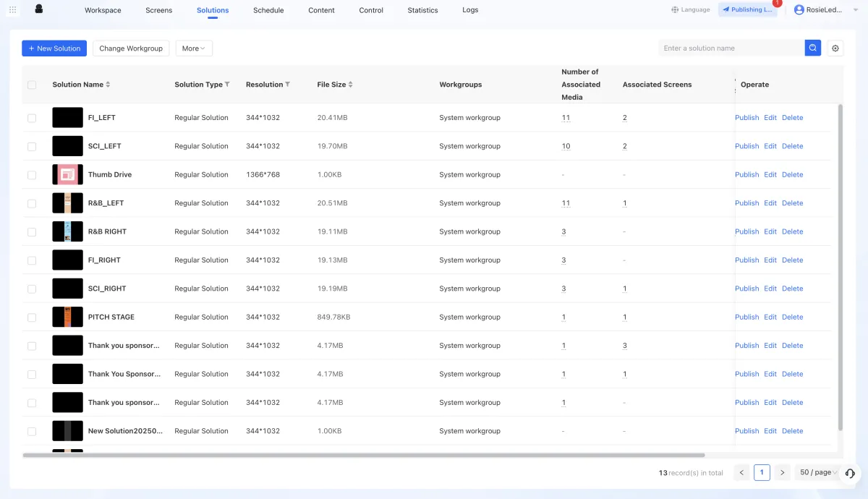Open the app grid launcher icon
The height and width of the screenshot is (499, 868).
tap(13, 10)
